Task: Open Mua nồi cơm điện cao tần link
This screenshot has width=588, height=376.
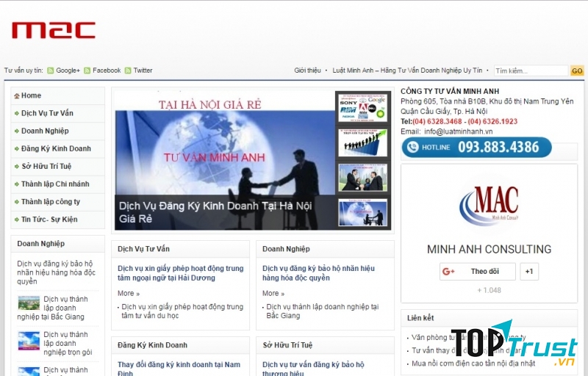Action: [x=473, y=364]
